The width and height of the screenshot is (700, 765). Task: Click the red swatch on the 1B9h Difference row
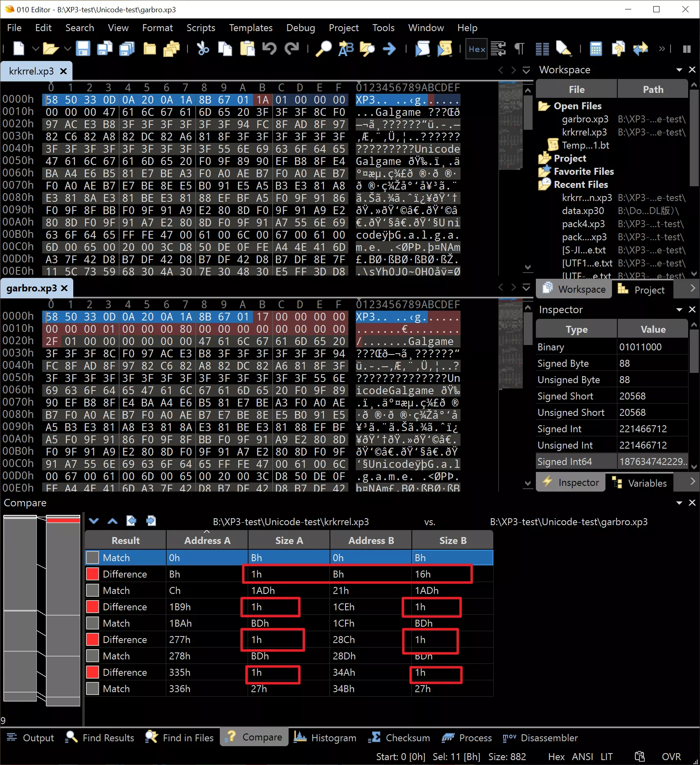pyautogui.click(x=93, y=607)
